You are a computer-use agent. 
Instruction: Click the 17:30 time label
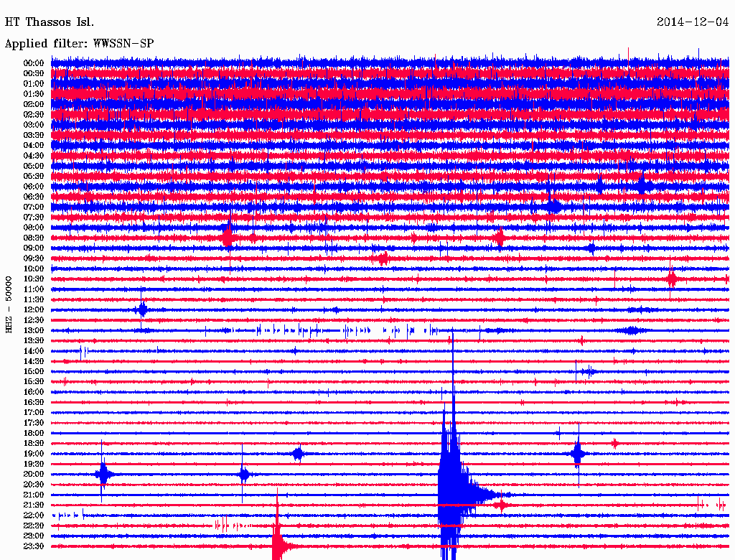pyautogui.click(x=34, y=423)
